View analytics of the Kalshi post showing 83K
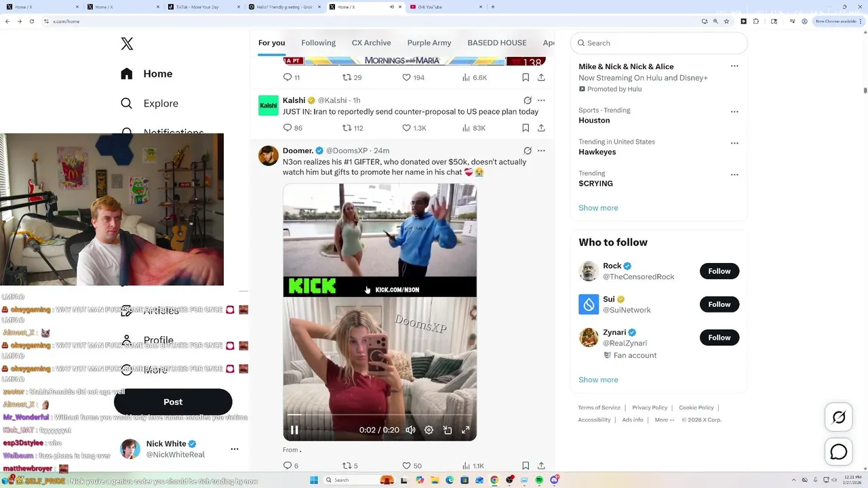 pyautogui.click(x=473, y=128)
